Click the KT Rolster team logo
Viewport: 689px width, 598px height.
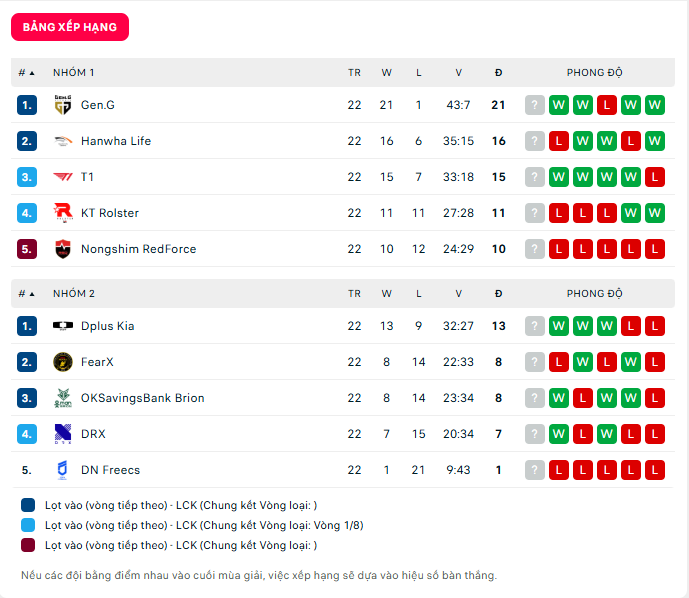(63, 213)
